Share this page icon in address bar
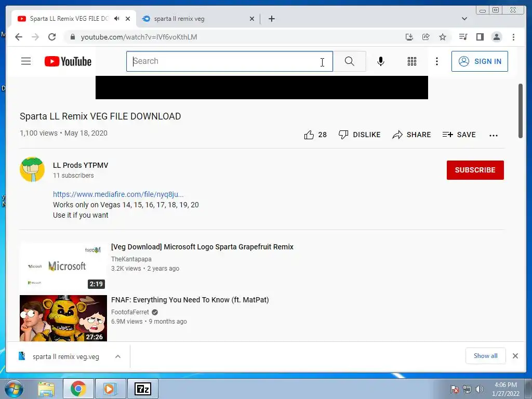The width and height of the screenshot is (532, 399). [x=426, y=37]
